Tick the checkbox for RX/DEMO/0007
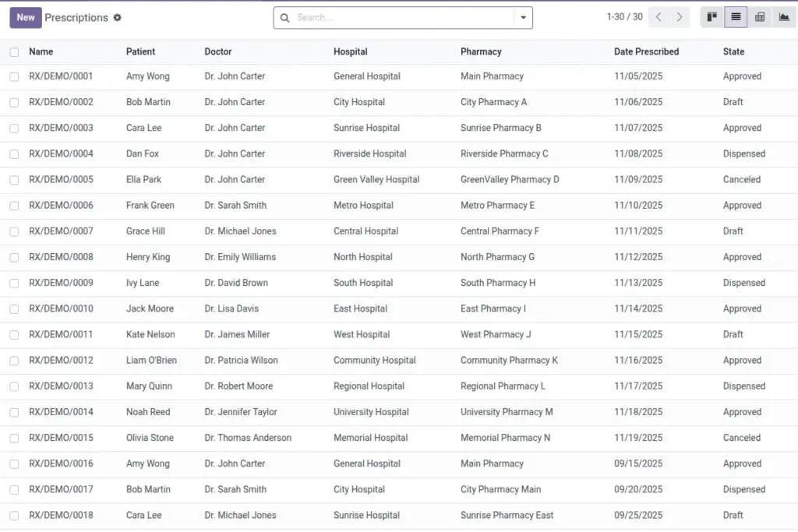 click(x=14, y=231)
